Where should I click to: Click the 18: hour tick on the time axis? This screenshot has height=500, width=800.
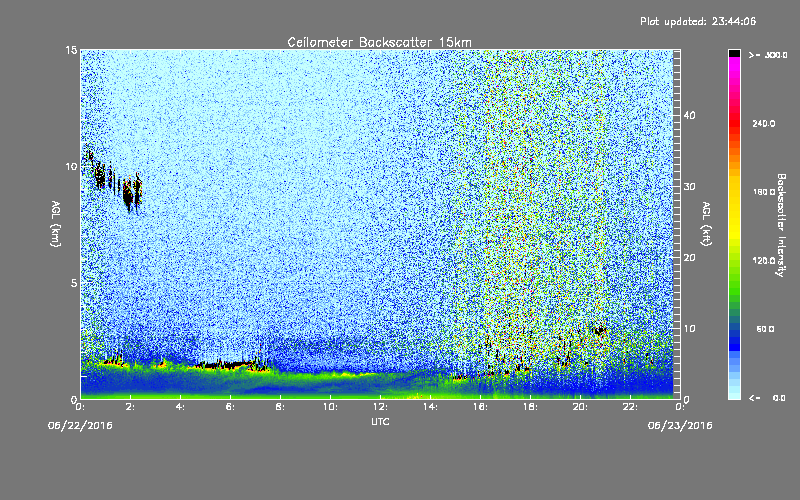[x=531, y=407]
